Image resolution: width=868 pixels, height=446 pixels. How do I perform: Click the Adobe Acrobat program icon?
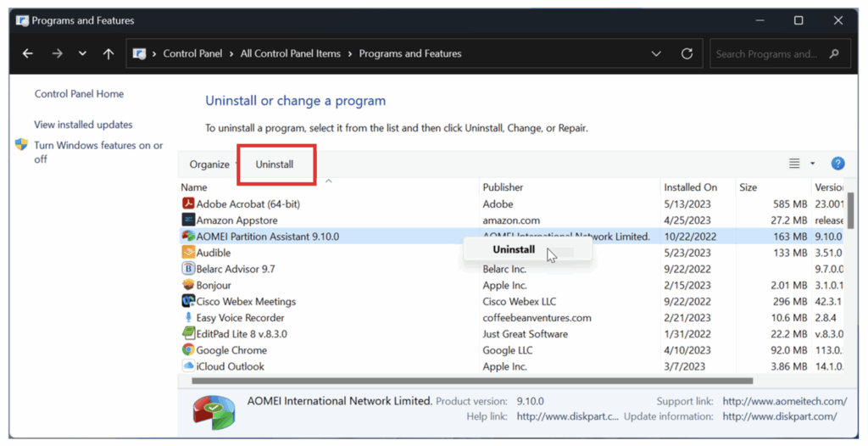[x=188, y=203]
